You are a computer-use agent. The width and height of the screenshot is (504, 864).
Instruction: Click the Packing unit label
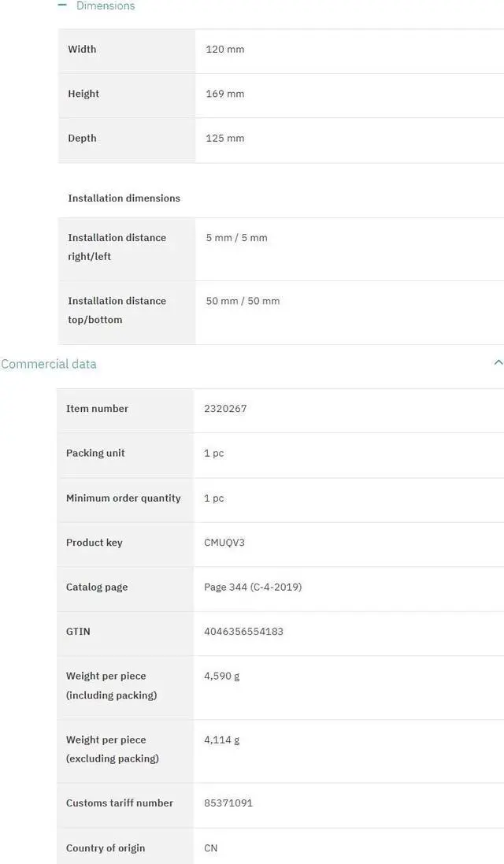(95, 454)
